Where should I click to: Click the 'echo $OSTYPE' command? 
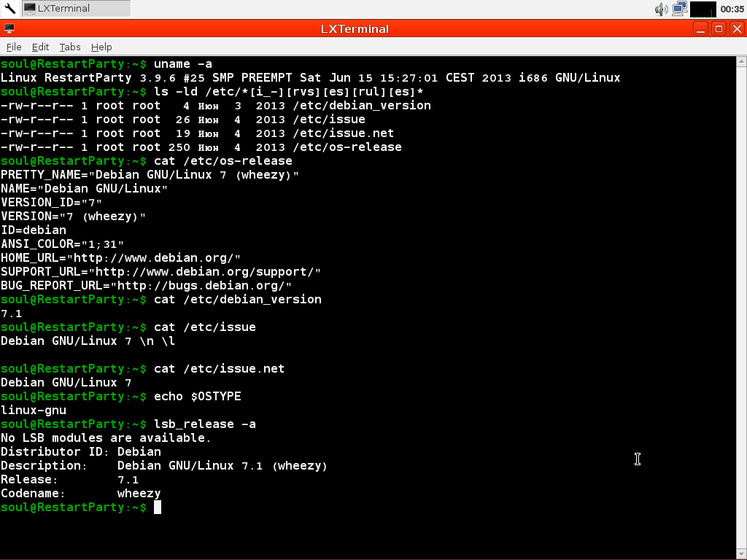click(x=197, y=397)
